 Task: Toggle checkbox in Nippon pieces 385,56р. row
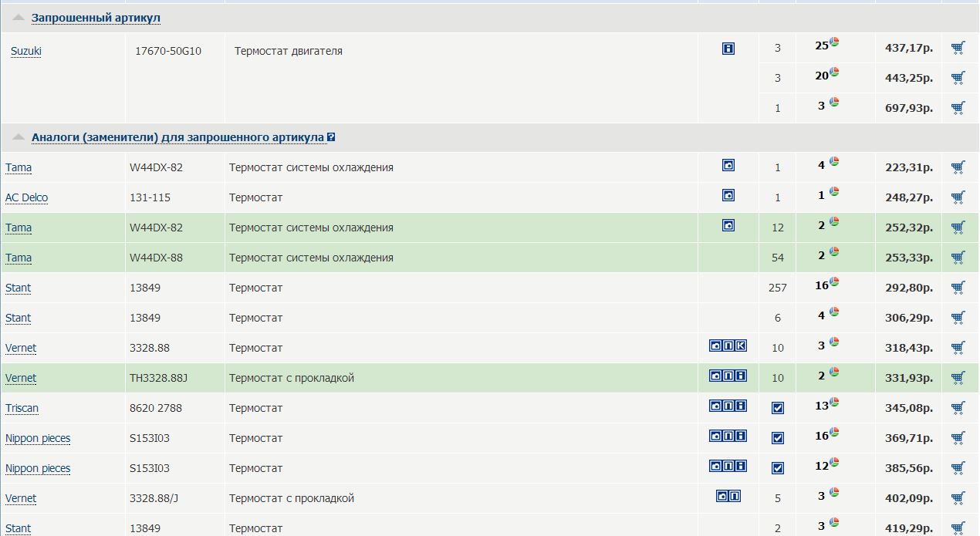click(778, 468)
